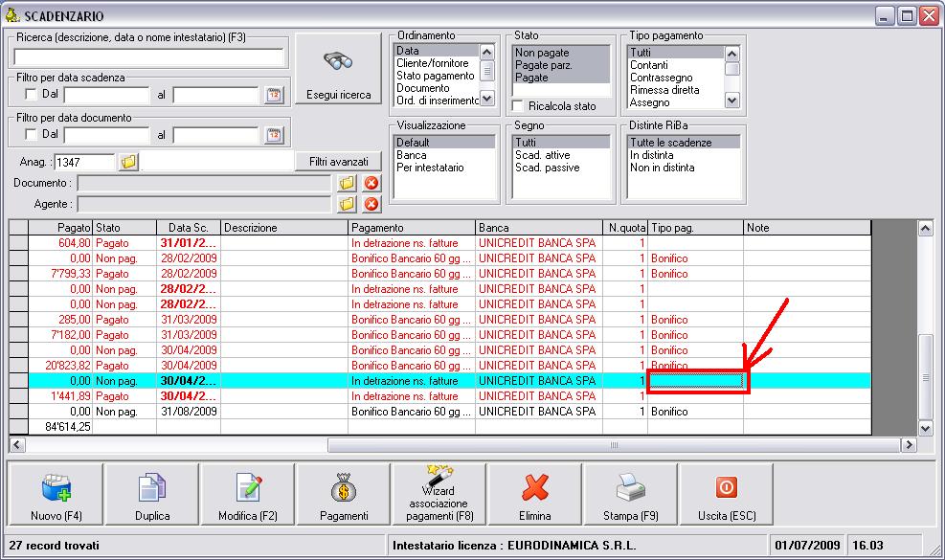Click the Ricerca text input field

tap(148, 57)
